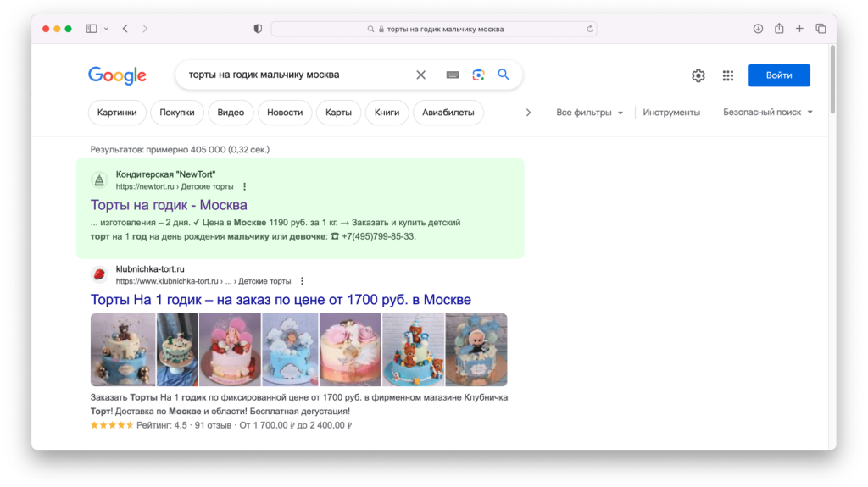The width and height of the screenshot is (868, 487).
Task: Click the Войти sign-in button
Action: (779, 75)
